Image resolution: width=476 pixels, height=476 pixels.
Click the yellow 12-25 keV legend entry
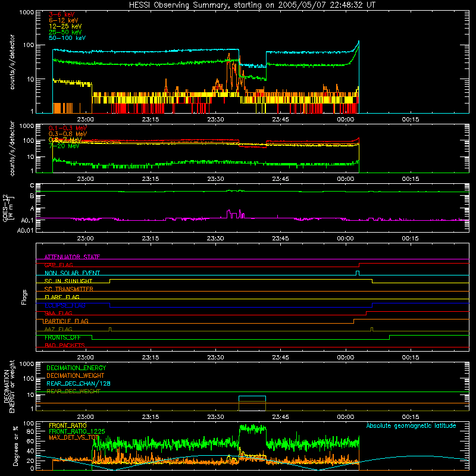[65, 26]
